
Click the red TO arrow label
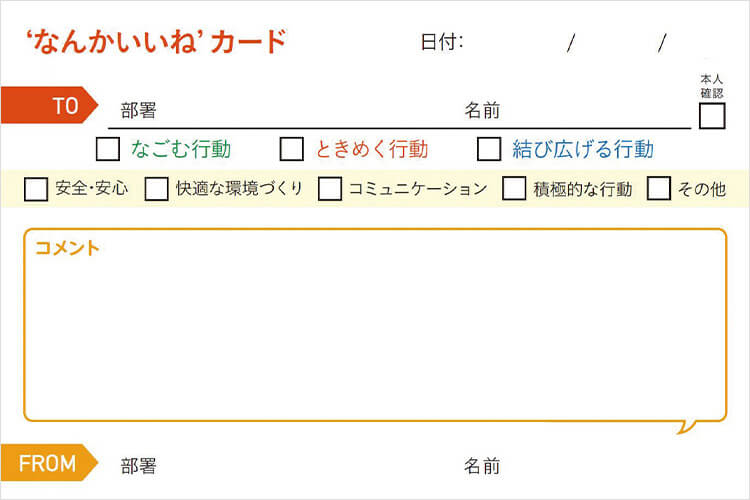point(49,105)
